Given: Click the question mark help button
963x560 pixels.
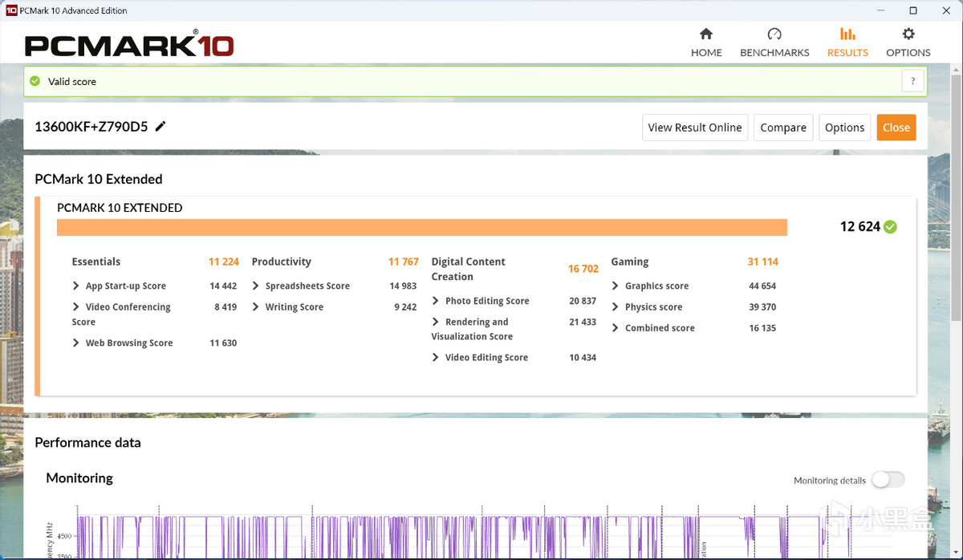Looking at the screenshot, I should (912, 80).
